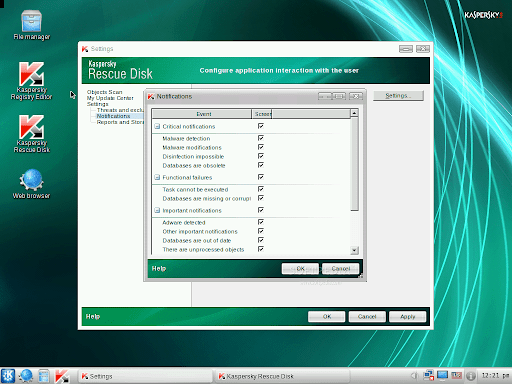
Task: Click the scrollbar down arrow in notifications list
Action: click(354, 250)
